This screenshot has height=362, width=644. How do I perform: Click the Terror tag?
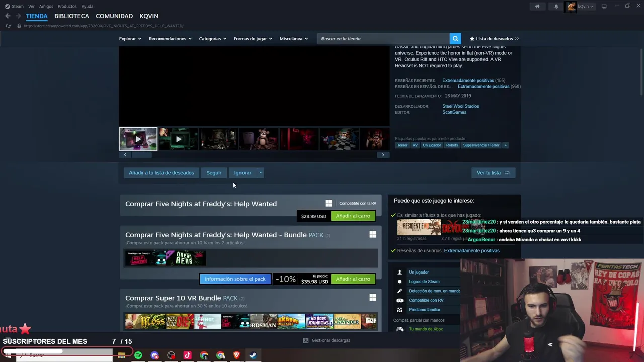tap(402, 145)
